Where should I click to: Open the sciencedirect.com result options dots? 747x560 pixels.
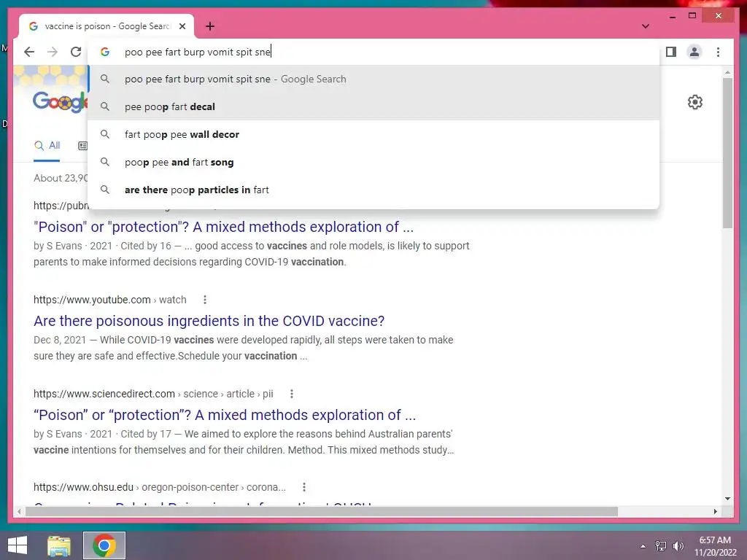(x=292, y=394)
